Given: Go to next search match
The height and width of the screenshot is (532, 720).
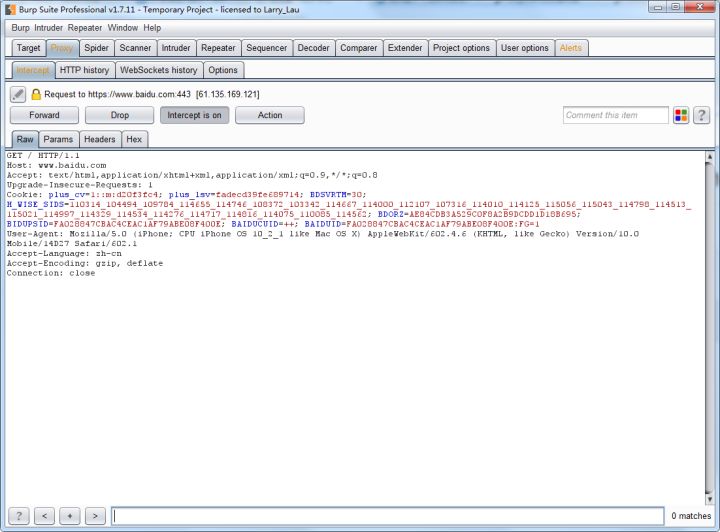Looking at the screenshot, I should pyautogui.click(x=95, y=516).
